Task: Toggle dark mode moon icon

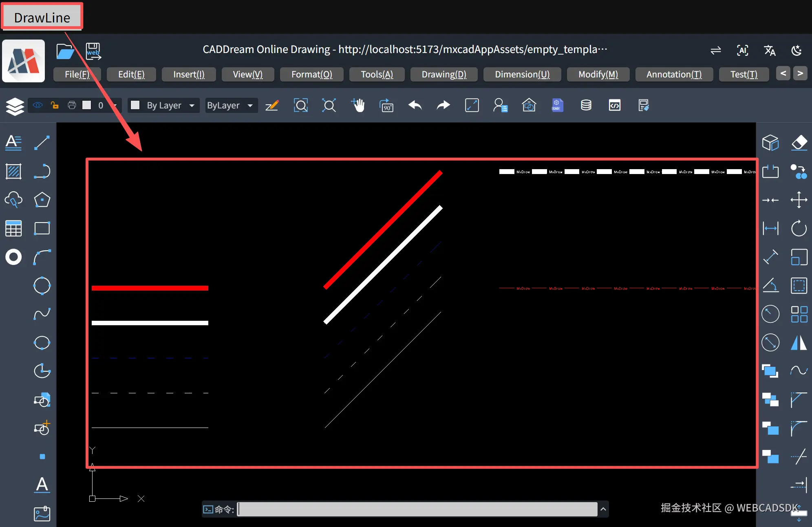Action: pyautogui.click(x=797, y=51)
